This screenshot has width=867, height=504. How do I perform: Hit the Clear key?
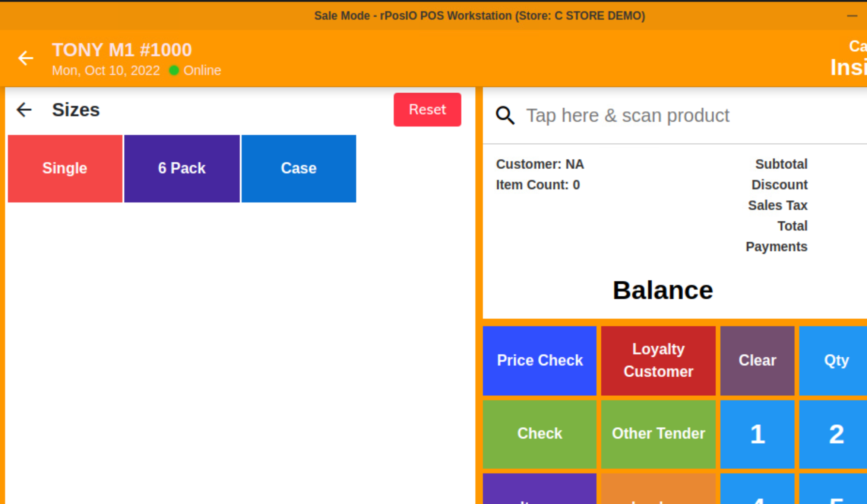click(757, 361)
